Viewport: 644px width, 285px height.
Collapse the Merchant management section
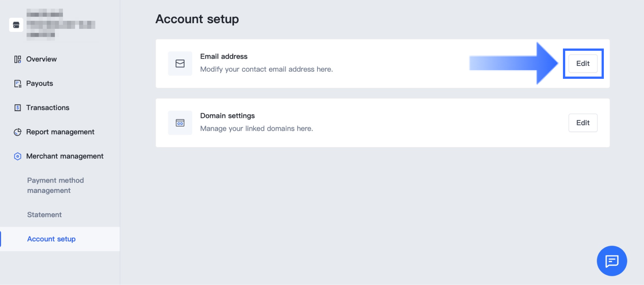(65, 156)
